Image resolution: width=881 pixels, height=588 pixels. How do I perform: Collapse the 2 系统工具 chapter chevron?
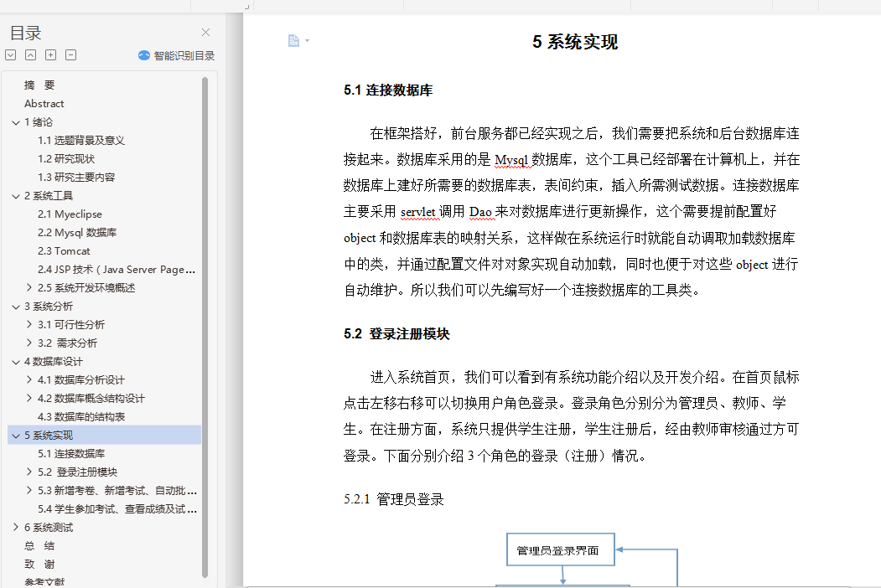point(16,196)
